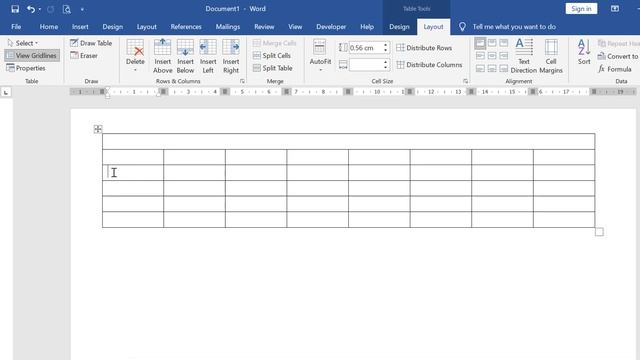Image resolution: width=640 pixels, height=360 pixels.
Task: Toggle View Gridlines off
Action: [32, 56]
